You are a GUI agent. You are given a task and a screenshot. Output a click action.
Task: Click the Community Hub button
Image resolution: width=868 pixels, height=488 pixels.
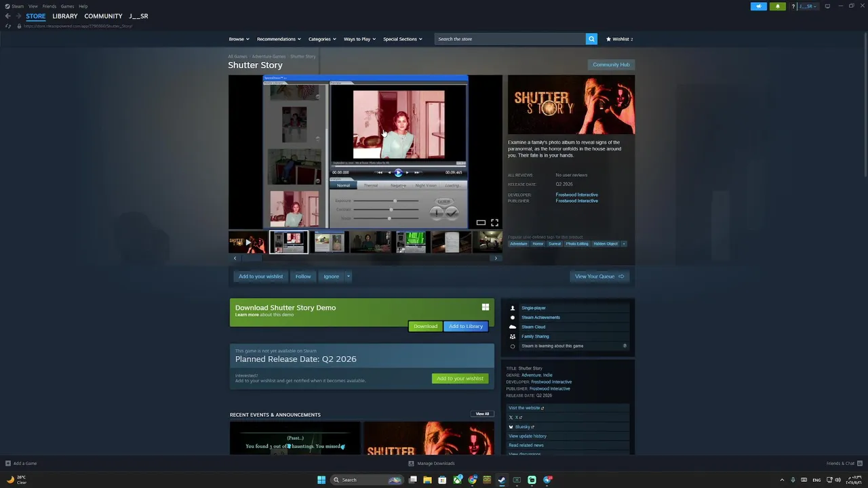tap(611, 64)
